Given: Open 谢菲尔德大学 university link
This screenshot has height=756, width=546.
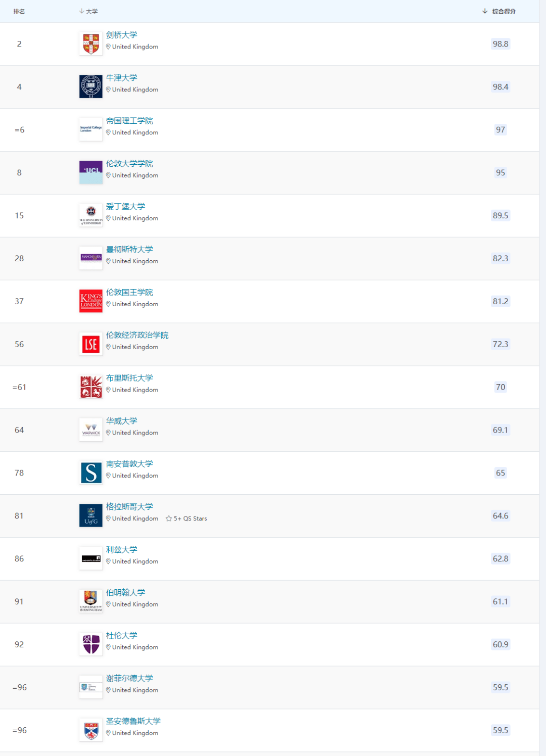Looking at the screenshot, I should [x=129, y=678].
